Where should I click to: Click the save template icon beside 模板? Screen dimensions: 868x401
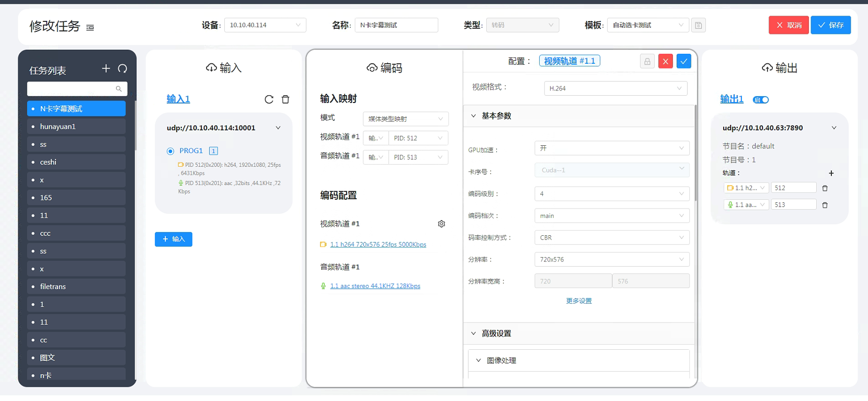[x=699, y=25]
